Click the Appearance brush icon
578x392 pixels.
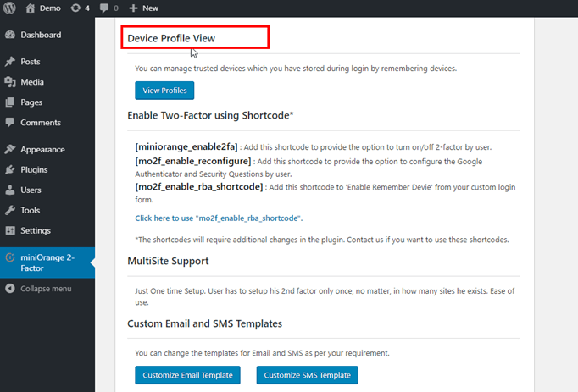(x=10, y=150)
